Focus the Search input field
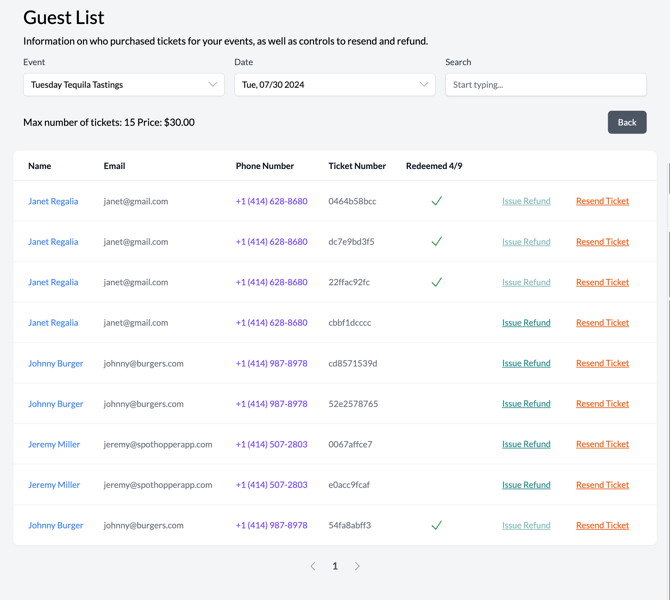 coord(545,85)
